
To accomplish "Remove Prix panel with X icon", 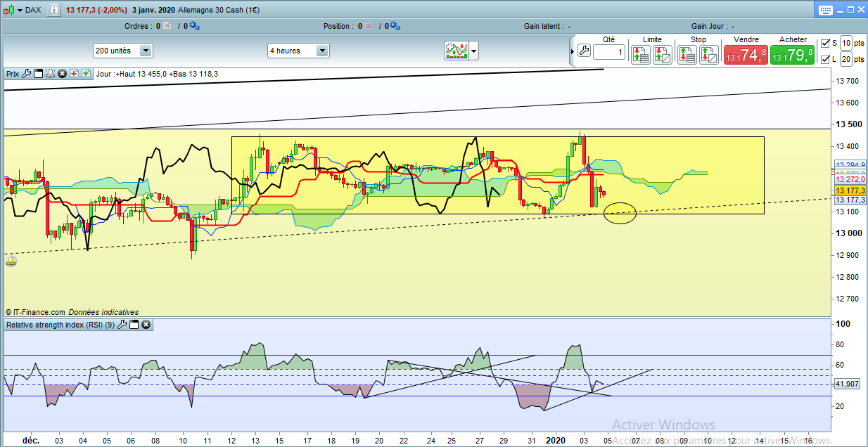I will pyautogui.click(x=62, y=72).
